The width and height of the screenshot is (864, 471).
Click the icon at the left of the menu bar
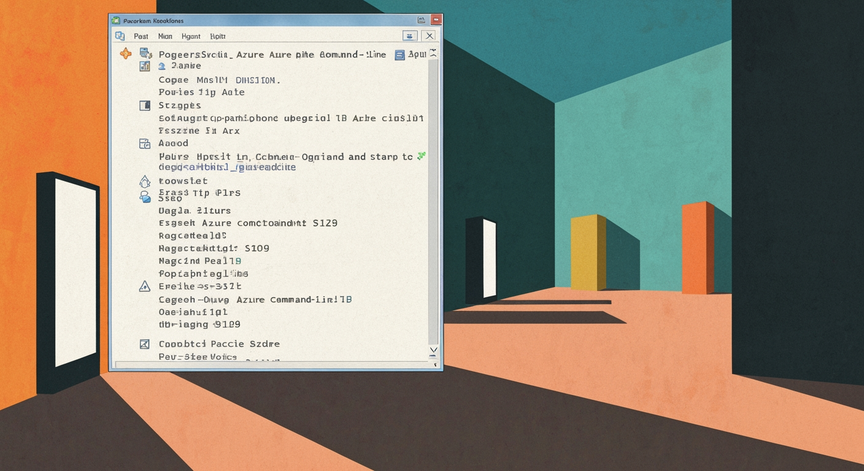click(x=120, y=36)
